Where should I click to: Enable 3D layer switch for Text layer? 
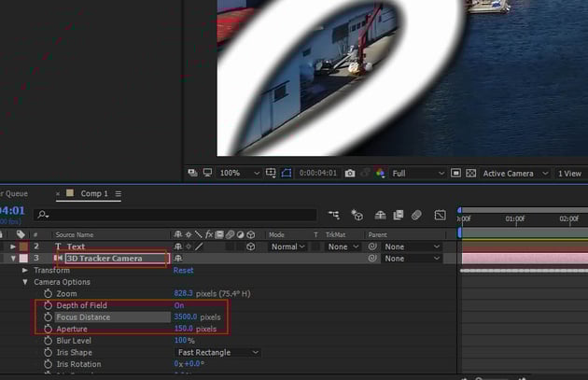pyautogui.click(x=250, y=246)
